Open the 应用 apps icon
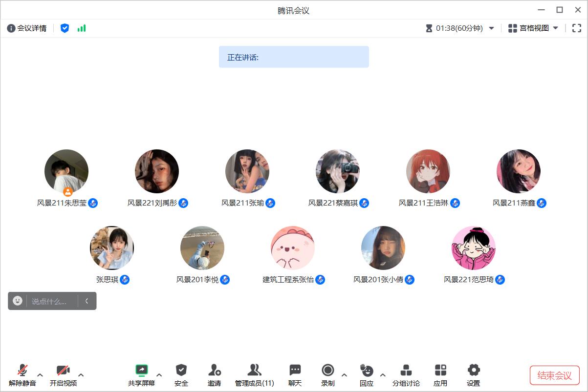Screen dimensions: 588x392 click(440, 371)
